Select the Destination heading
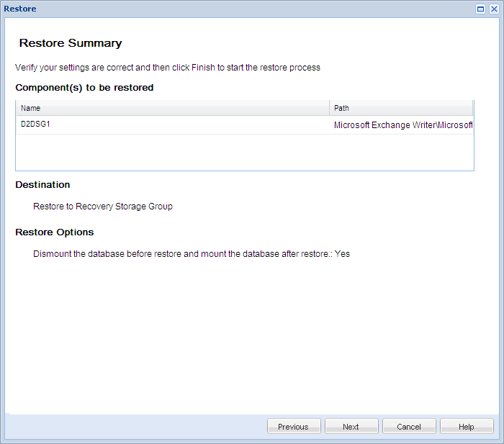 coord(42,185)
